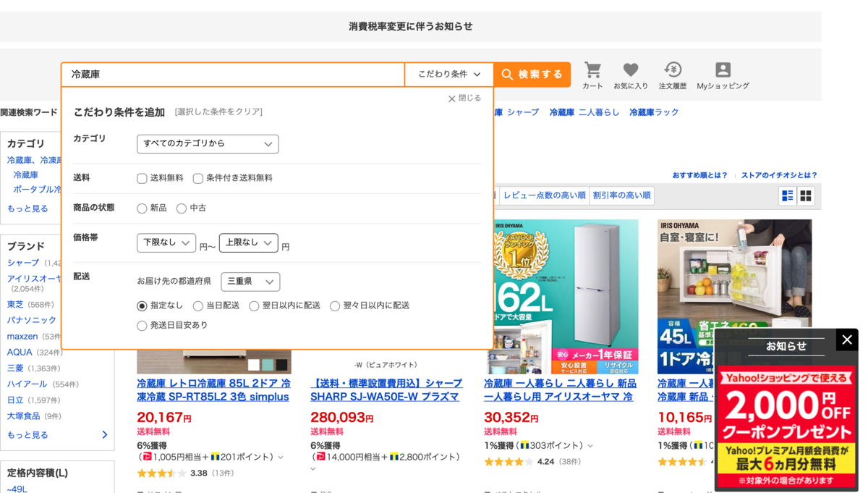Open the 下限なし price dropdown

tap(166, 243)
